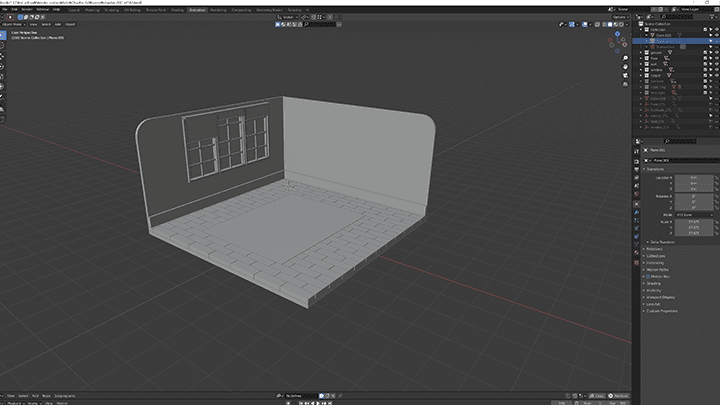Screen dimensions: 720x405
Task: Expand the Viewport Display panel
Action: point(660,297)
